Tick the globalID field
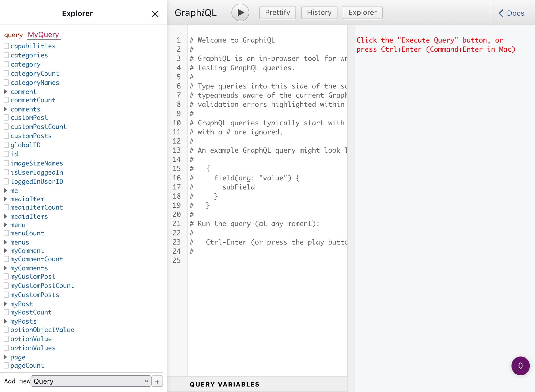 pos(7,145)
